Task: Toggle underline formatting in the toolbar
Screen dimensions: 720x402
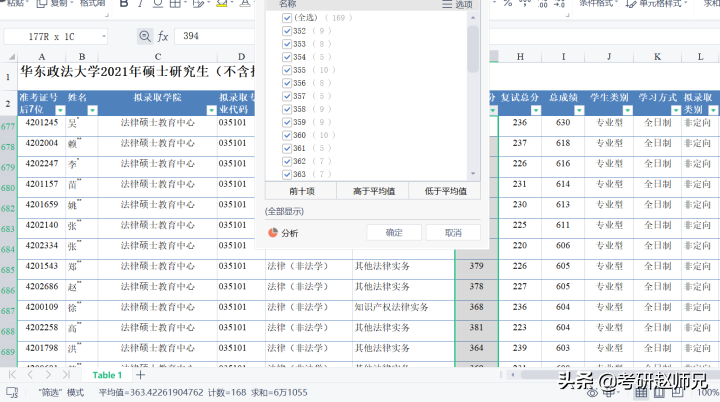Action: click(x=158, y=4)
